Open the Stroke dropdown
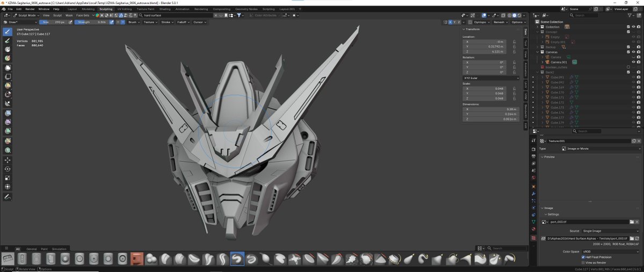644x272 pixels. (x=167, y=22)
